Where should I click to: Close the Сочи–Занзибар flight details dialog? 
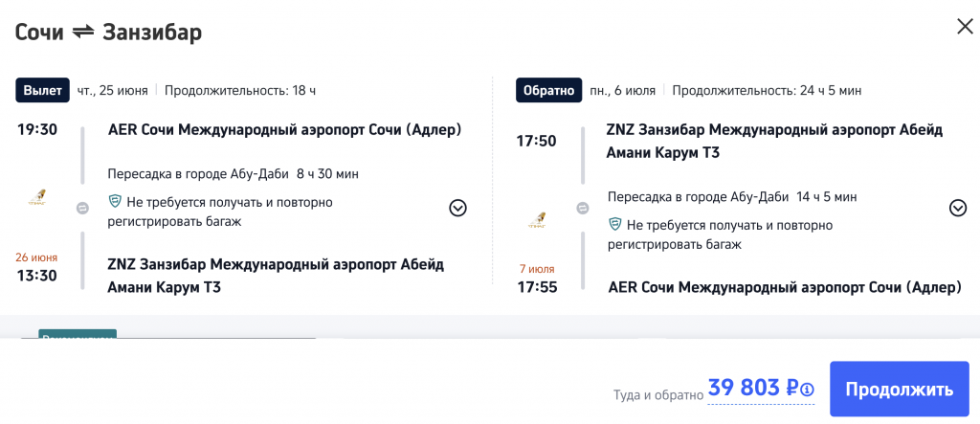[x=965, y=27]
